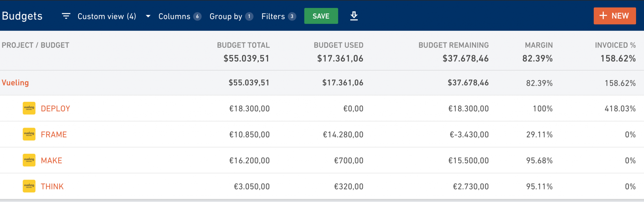Image resolution: width=644 pixels, height=202 pixels.
Task: Open the THINK budget
Action: (x=52, y=187)
